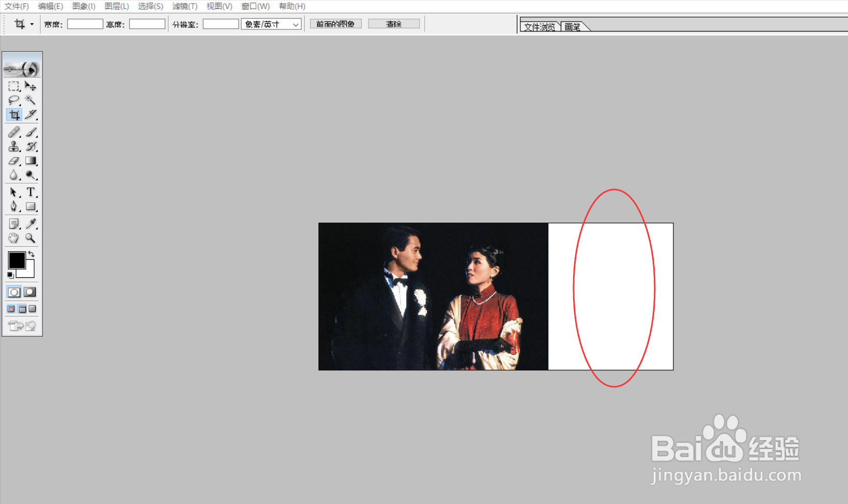Select the Eraser tool
The image size is (848, 504).
[x=14, y=161]
